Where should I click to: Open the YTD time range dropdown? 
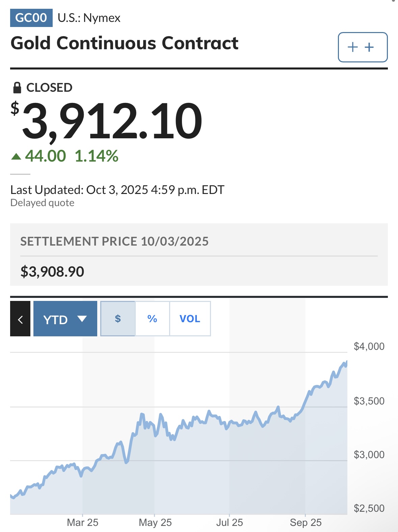56,319
